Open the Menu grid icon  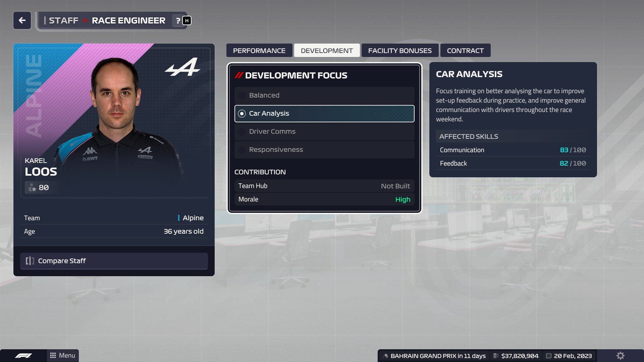pos(53,355)
